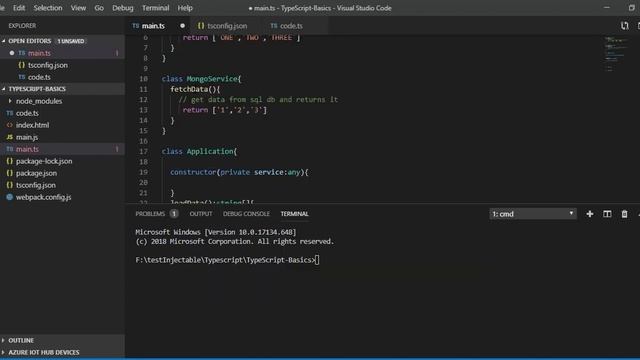This screenshot has height=360, width=640.
Task: Open the Selection menu
Action: point(48,8)
